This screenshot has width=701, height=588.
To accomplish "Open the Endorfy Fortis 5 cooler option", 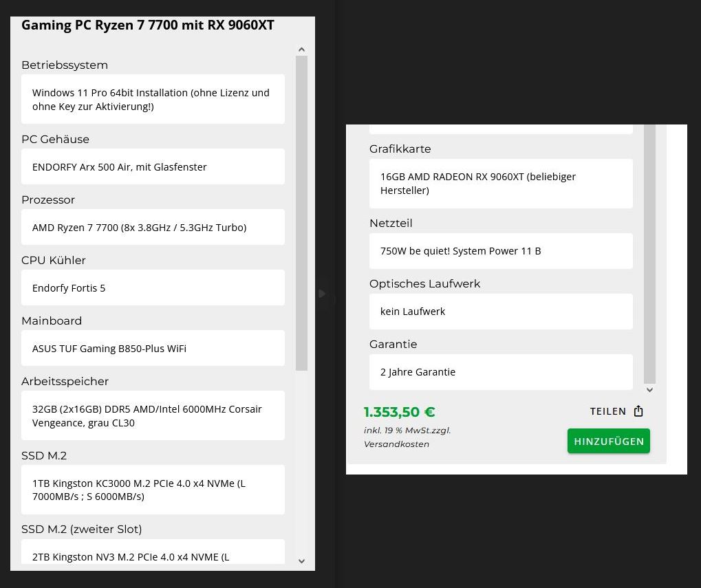I will (x=153, y=287).
